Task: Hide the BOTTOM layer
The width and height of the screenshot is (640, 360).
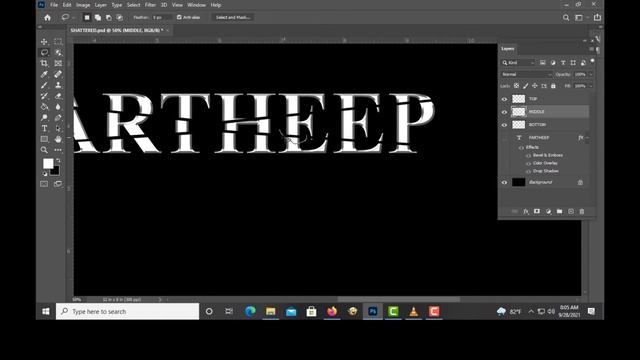Action: point(504,125)
